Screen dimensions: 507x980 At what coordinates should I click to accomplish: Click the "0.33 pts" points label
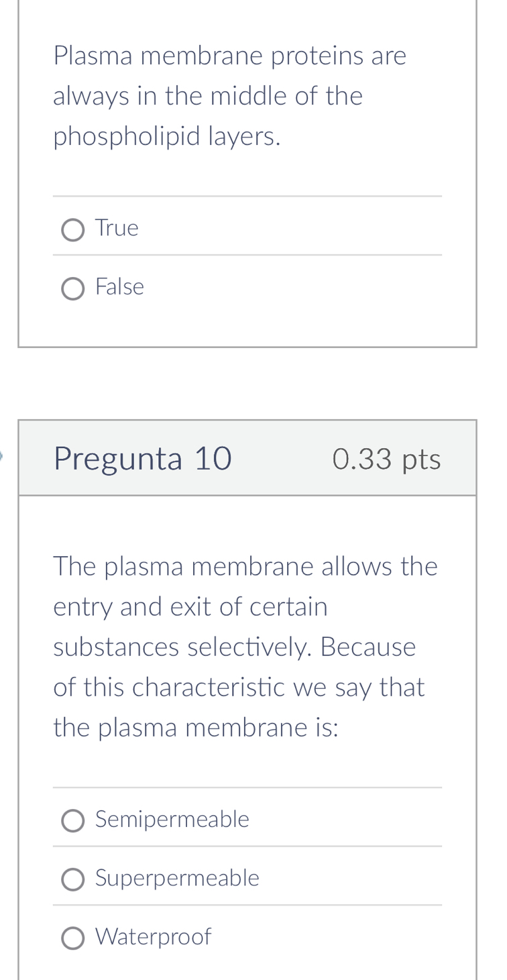[386, 459]
